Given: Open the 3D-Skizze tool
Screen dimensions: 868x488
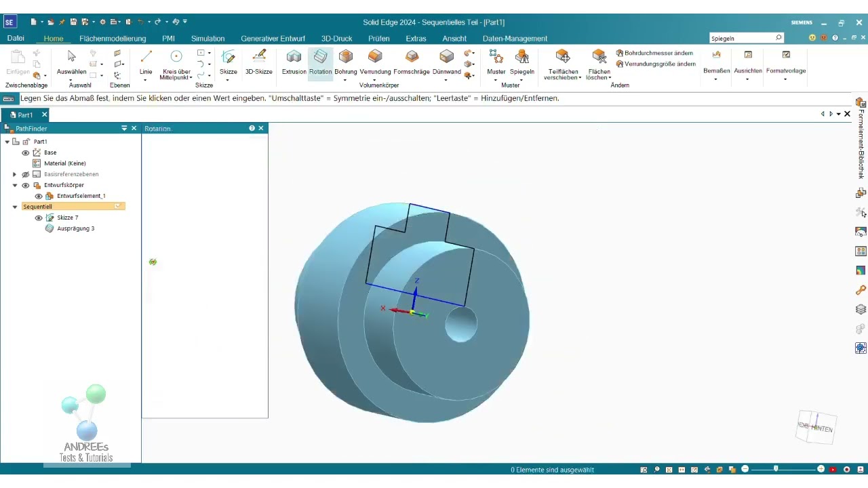Looking at the screenshot, I should point(258,62).
